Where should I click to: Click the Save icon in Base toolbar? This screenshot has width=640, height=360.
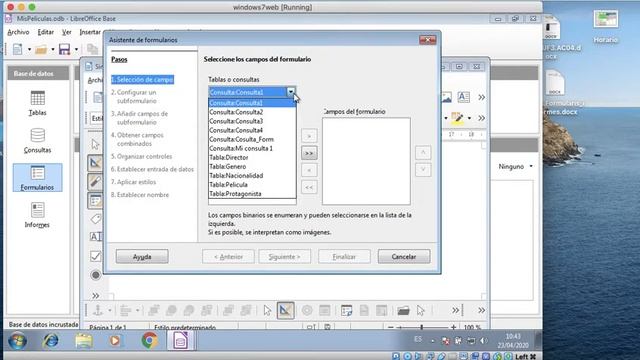(64, 49)
